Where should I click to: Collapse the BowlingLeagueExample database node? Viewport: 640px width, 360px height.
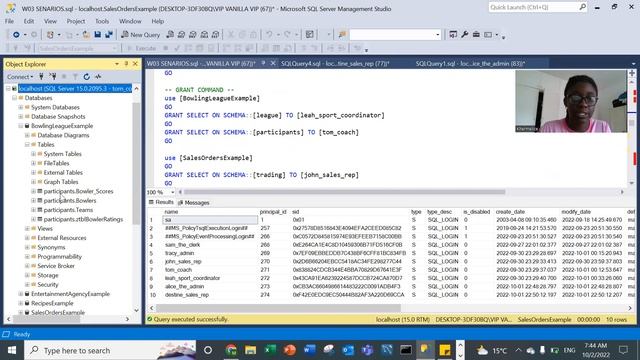coord(21,126)
